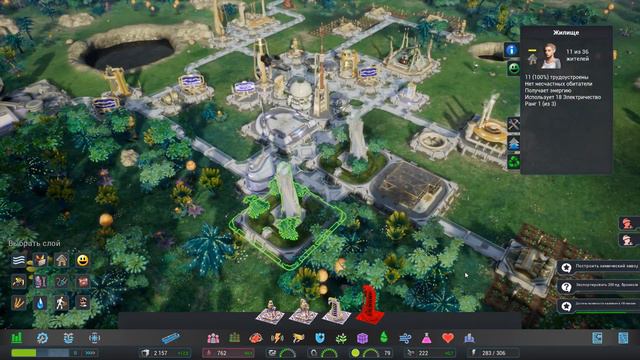Open the bottom objective with progress bar
640x360 pixels.
coord(599,306)
